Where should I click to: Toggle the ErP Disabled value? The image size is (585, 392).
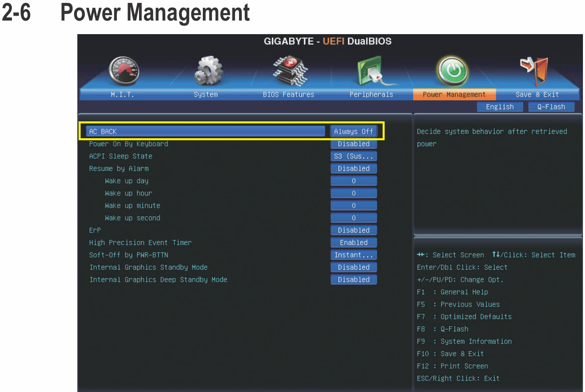pos(354,230)
